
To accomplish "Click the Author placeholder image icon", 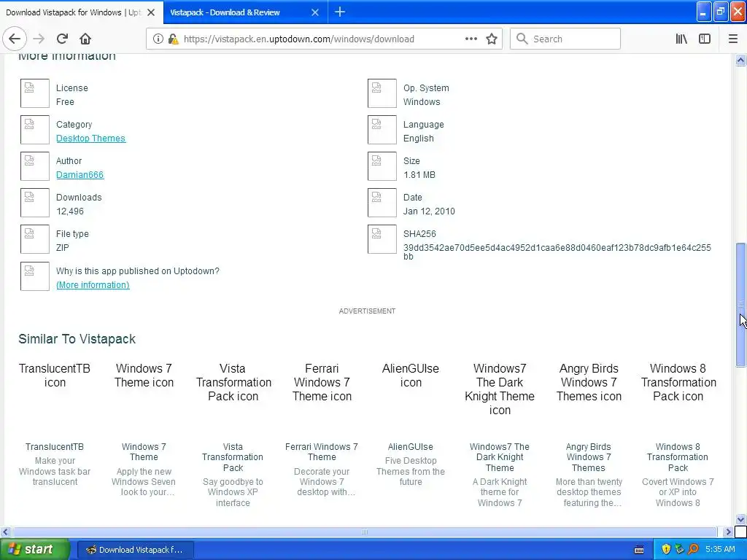I will pyautogui.click(x=35, y=166).
